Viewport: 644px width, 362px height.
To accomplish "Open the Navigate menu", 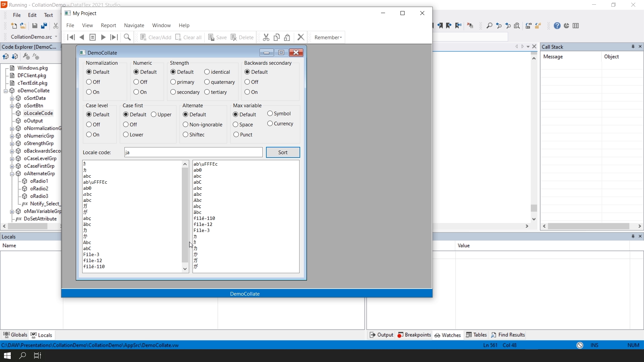I will pyautogui.click(x=134, y=25).
